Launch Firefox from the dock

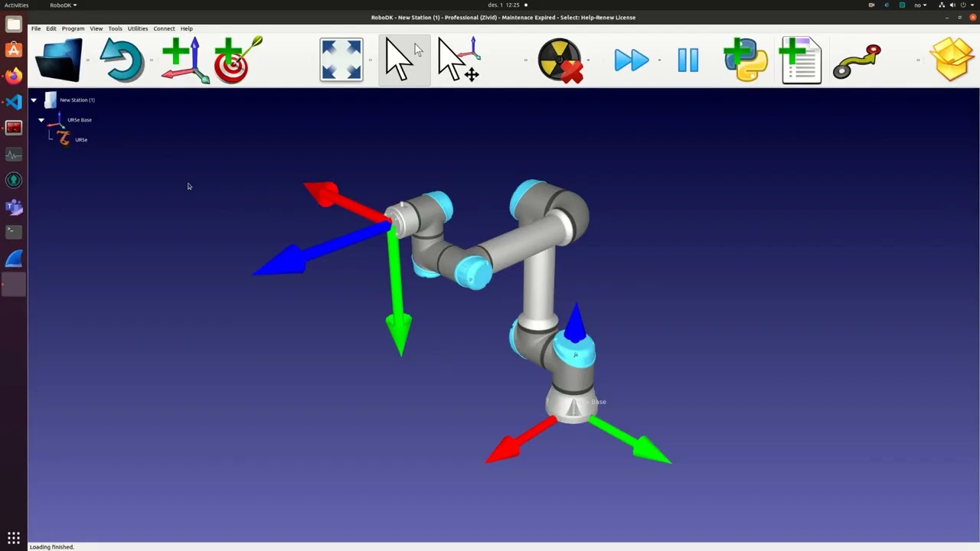(x=14, y=76)
